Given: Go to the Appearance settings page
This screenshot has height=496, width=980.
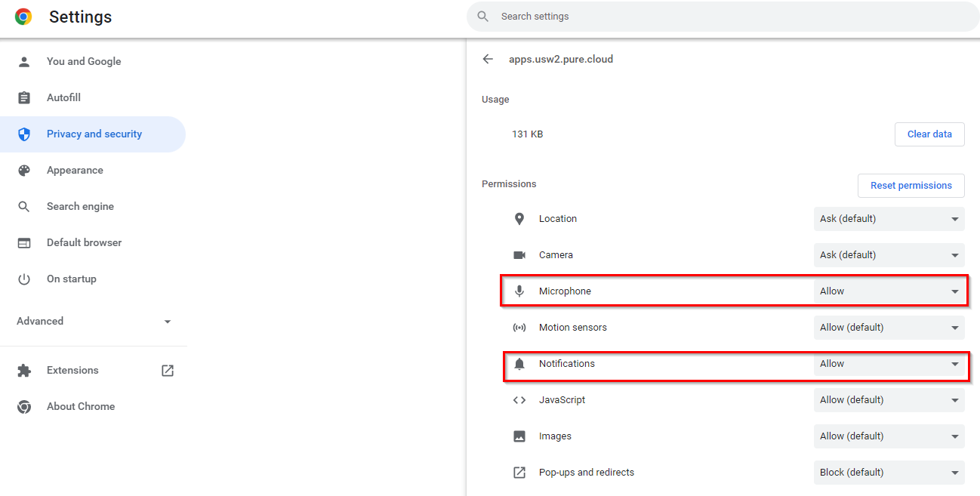Looking at the screenshot, I should tap(75, 171).
